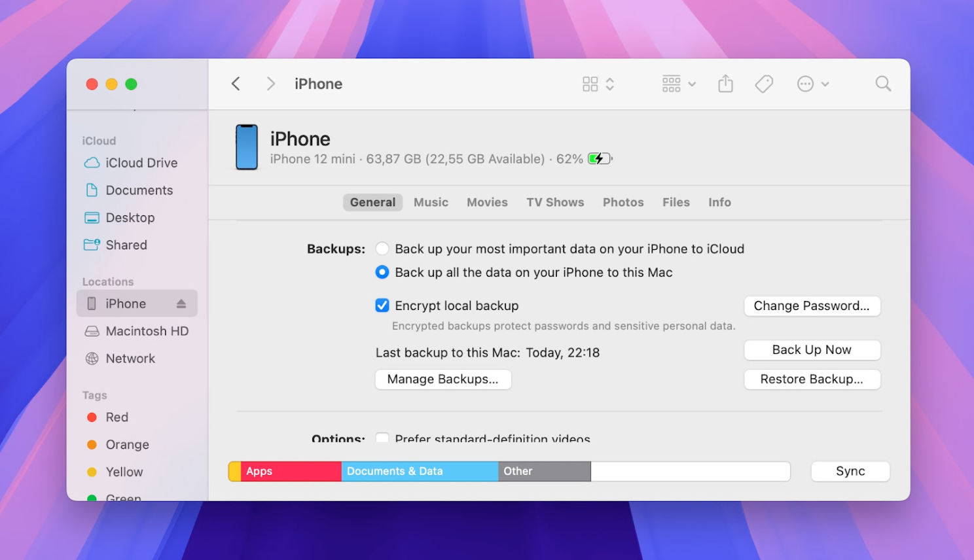Click the battery charging icon

[x=600, y=159]
